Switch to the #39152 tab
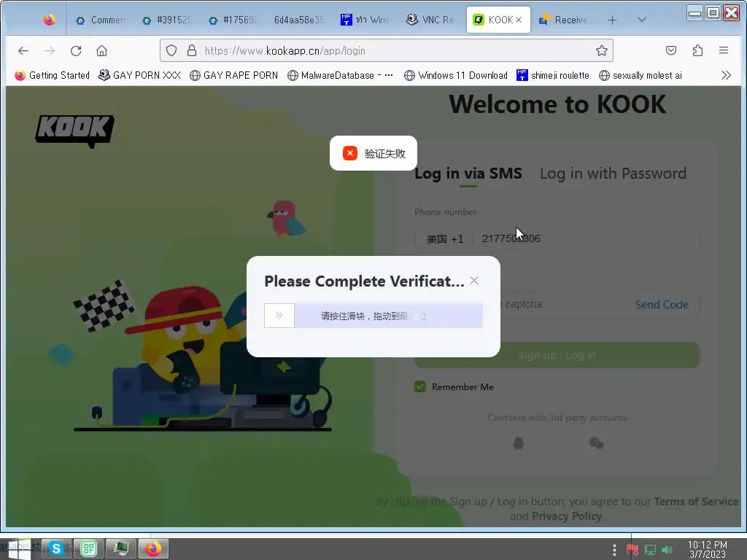This screenshot has width=747, height=560. (x=167, y=20)
